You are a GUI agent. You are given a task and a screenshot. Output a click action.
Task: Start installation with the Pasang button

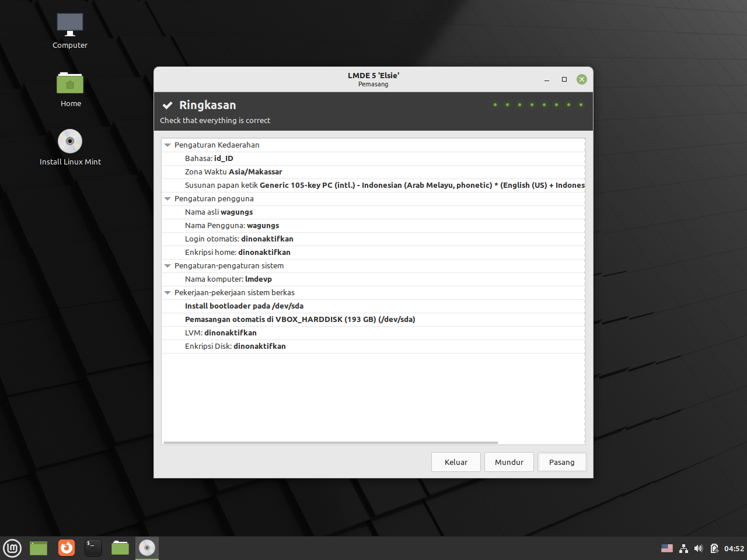coord(562,462)
